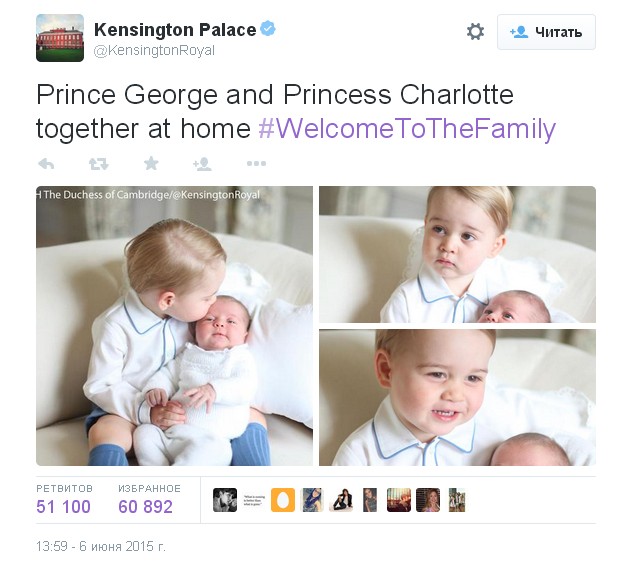Retweet this Kensington Palace tweet
This screenshot has width=630, height=577.
(x=98, y=164)
